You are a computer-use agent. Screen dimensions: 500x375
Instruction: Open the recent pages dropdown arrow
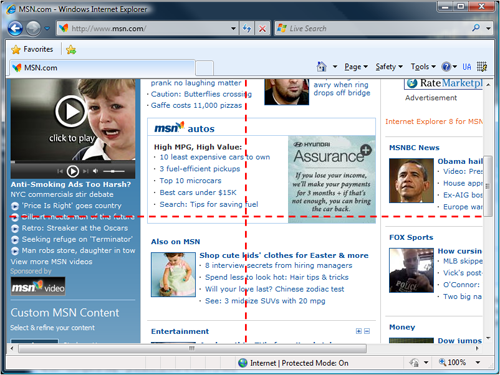(x=47, y=29)
